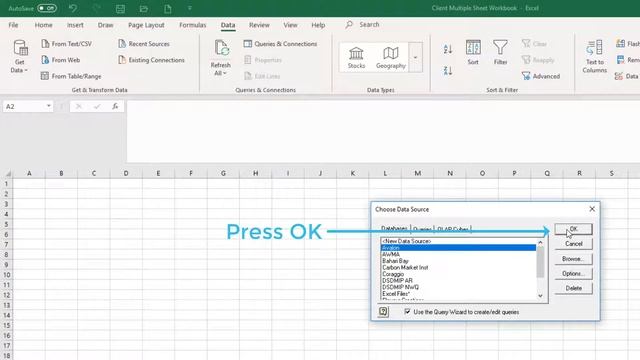The image size is (640, 360).
Task: Reapply the filter
Action: (x=538, y=60)
